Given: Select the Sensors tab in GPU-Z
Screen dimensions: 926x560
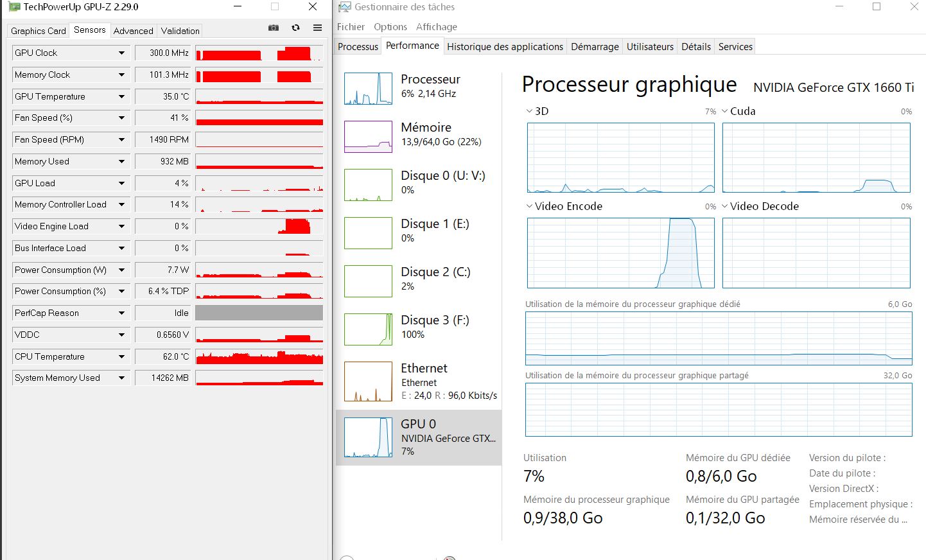Looking at the screenshot, I should coord(90,30).
